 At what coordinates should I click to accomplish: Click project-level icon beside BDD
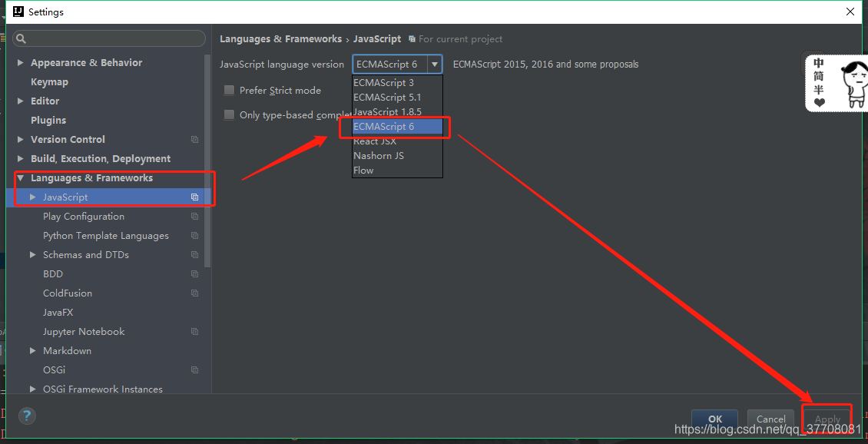point(194,274)
